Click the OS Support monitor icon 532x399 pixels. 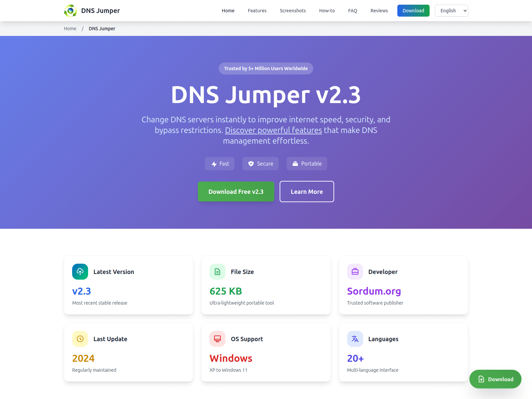pos(217,339)
